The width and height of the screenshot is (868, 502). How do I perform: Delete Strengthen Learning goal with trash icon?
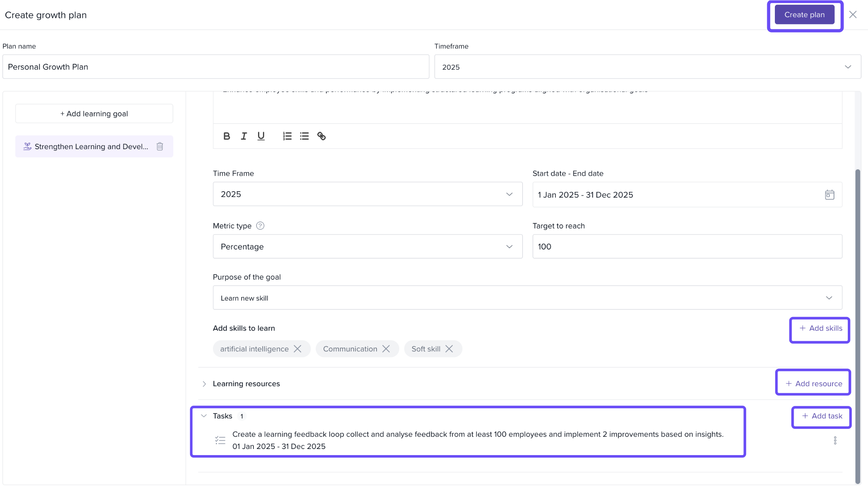click(160, 146)
